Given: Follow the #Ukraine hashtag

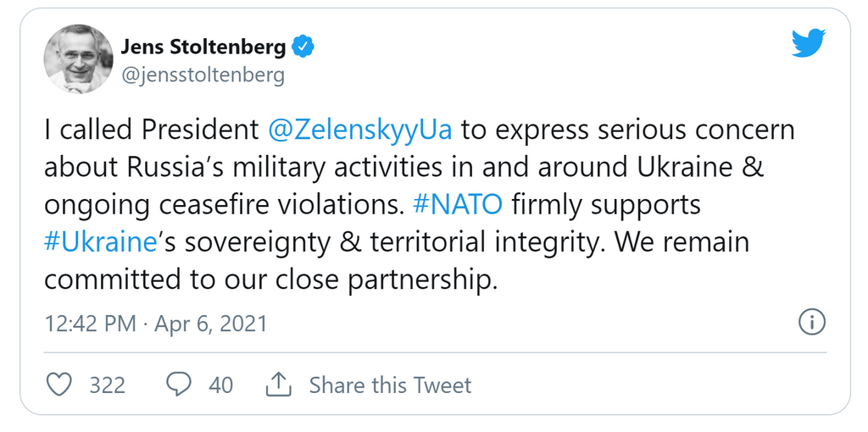Looking at the screenshot, I should (x=100, y=243).
